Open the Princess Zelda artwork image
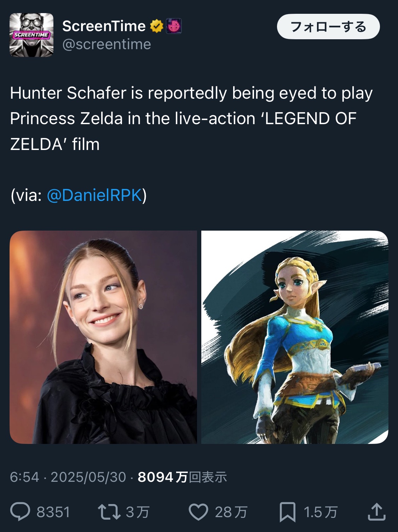The image size is (398, 532). point(295,337)
